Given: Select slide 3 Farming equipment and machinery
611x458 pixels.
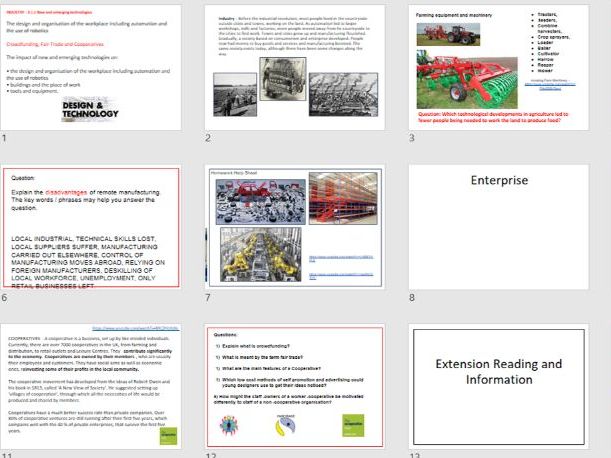Looking at the screenshot, I should click(x=498, y=67).
